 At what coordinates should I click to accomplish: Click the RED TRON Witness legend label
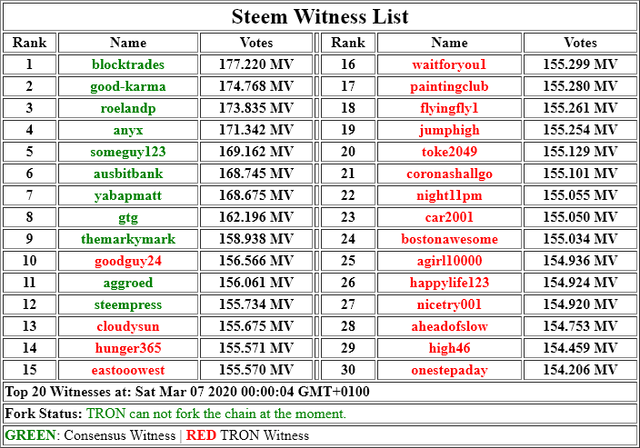click(x=247, y=435)
